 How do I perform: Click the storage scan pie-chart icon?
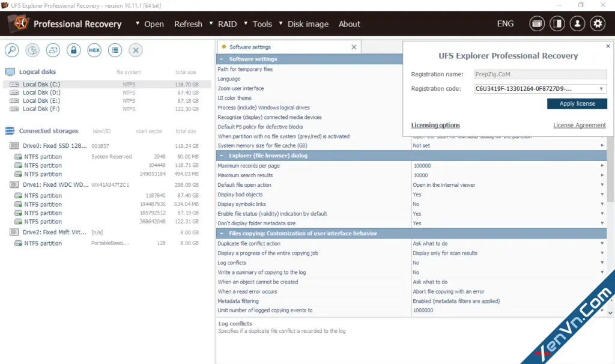pos(32,50)
